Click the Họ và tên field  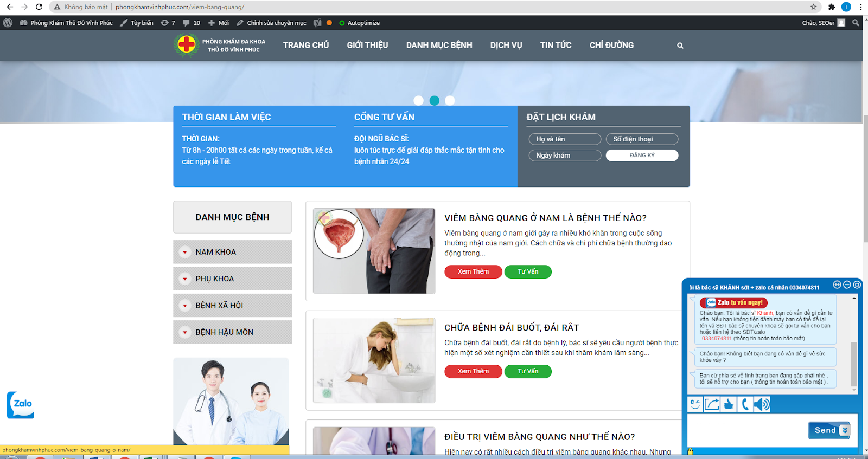(x=565, y=139)
